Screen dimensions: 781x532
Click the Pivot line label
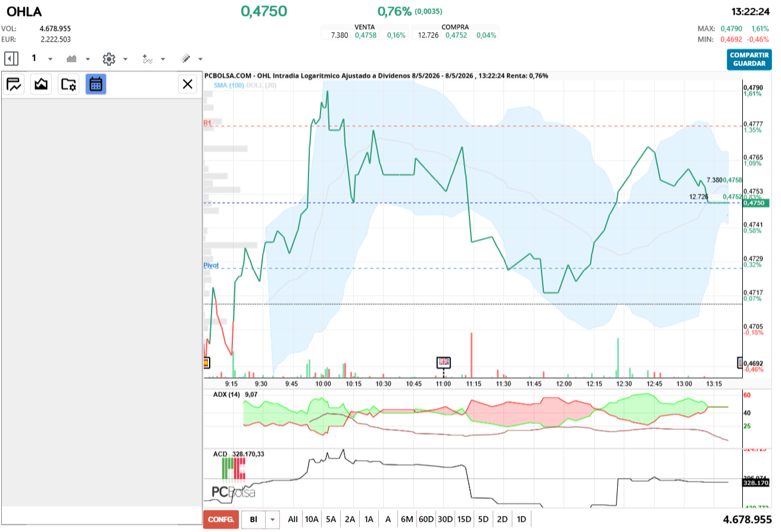(211, 265)
